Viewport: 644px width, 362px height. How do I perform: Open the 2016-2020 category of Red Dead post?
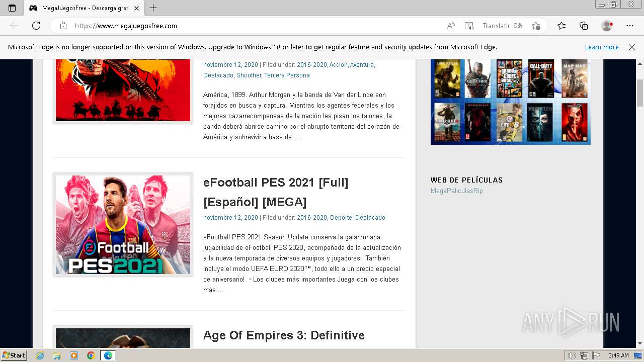click(x=312, y=65)
